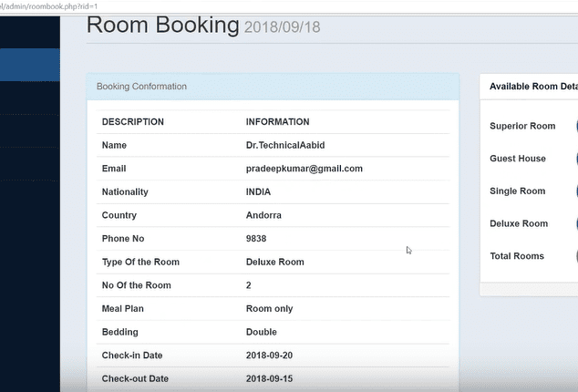Click the Deluxe Room count badge

(x=576, y=223)
